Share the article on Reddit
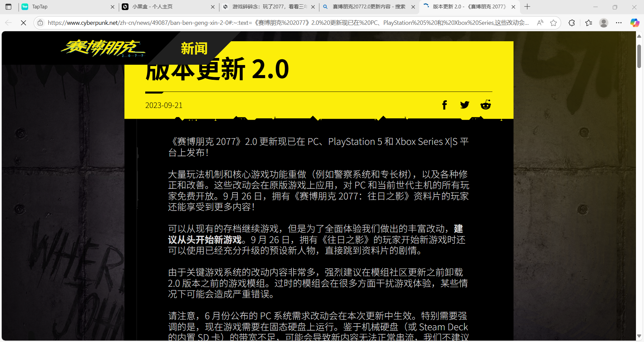The image size is (644, 342). click(x=486, y=105)
